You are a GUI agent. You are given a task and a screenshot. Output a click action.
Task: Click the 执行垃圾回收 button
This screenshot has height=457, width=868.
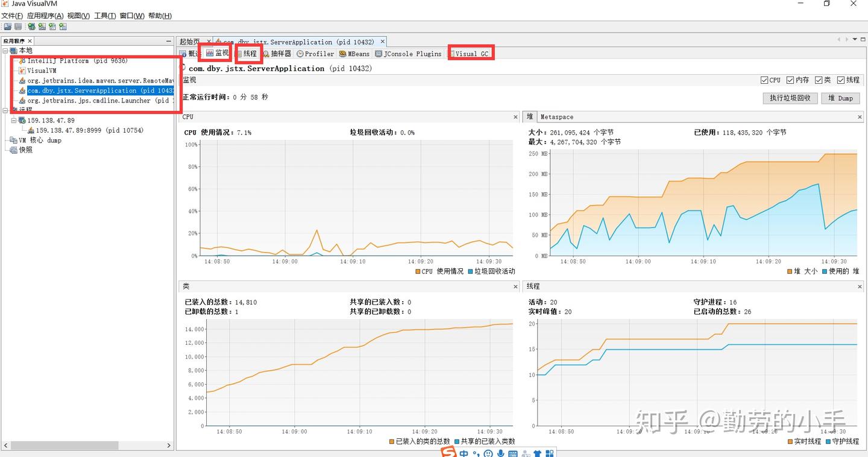pos(790,98)
